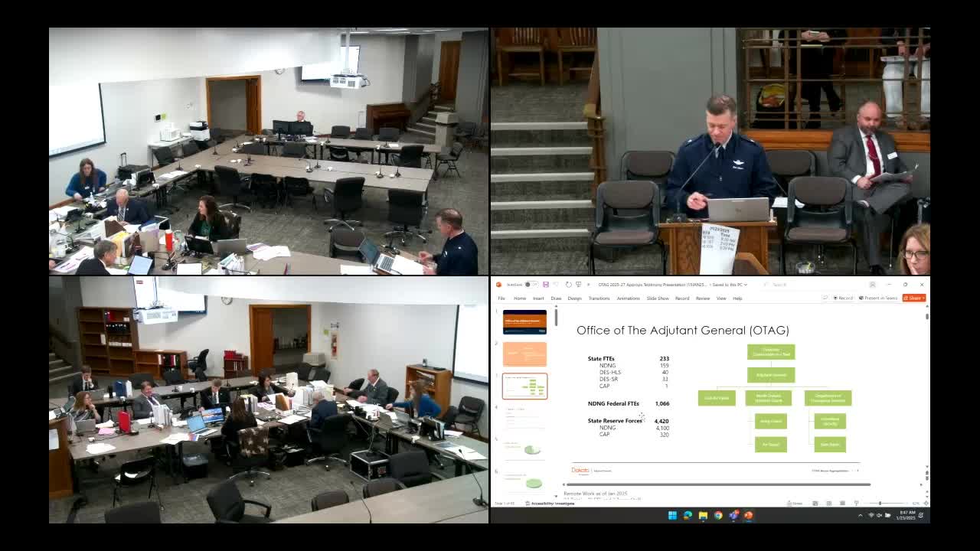The image size is (980, 551).
Task: Click the user account icon in title bar
Action: pyautogui.click(x=871, y=285)
